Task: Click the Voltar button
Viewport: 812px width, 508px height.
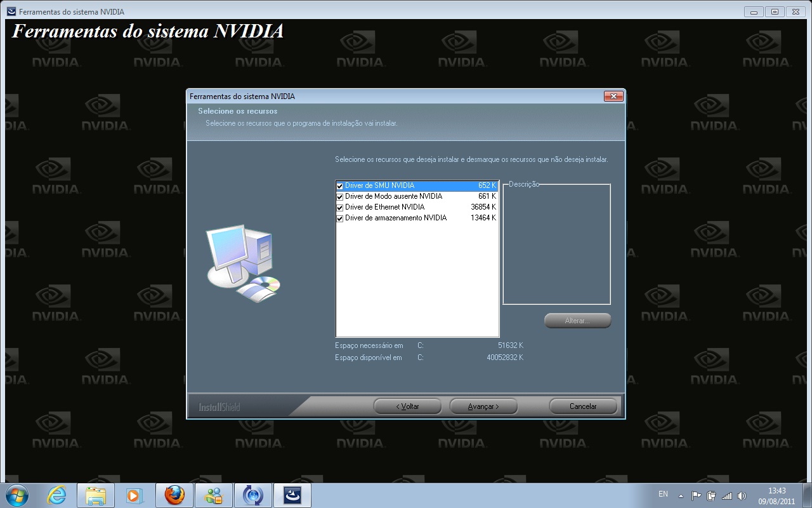Action: click(x=407, y=406)
